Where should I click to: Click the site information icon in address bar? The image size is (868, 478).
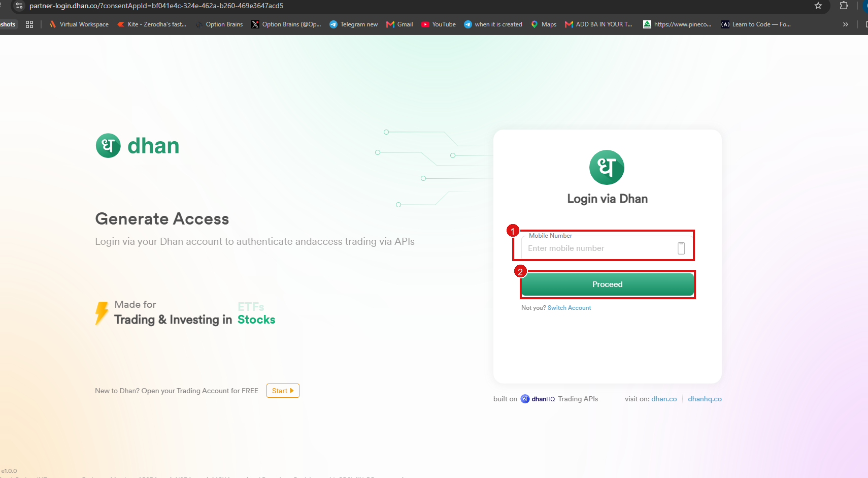[19, 6]
